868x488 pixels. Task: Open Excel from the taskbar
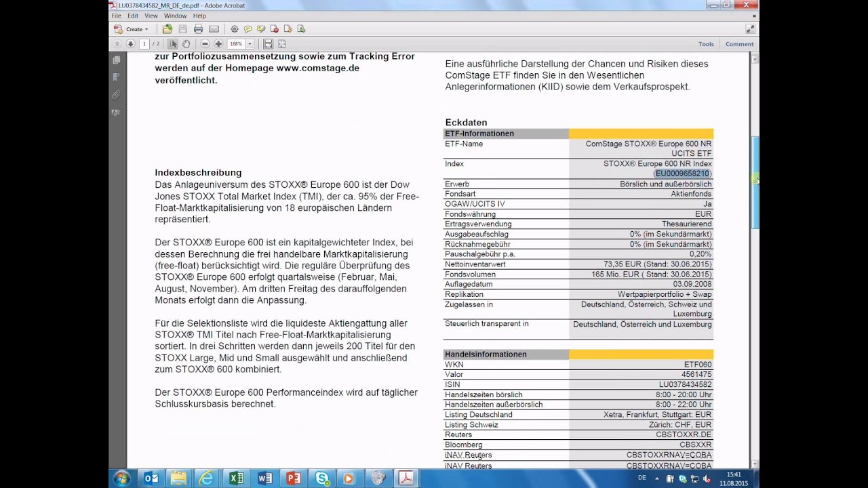[x=236, y=479]
